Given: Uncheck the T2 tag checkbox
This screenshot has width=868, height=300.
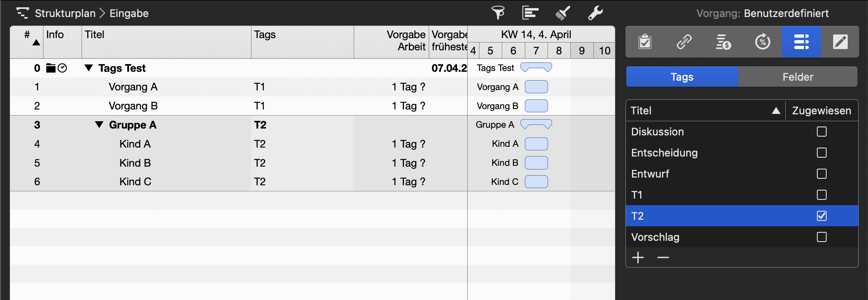Looking at the screenshot, I should [821, 216].
